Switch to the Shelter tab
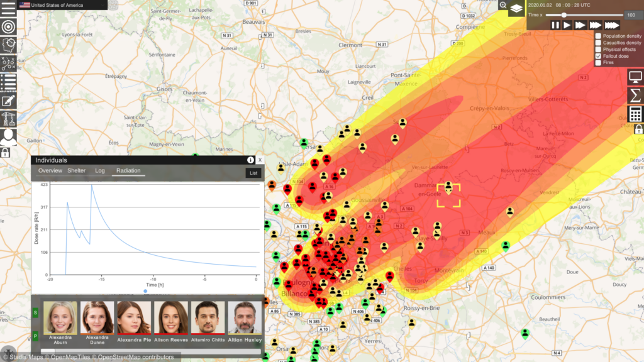Image resolution: width=644 pixels, height=362 pixels. pos(77,171)
